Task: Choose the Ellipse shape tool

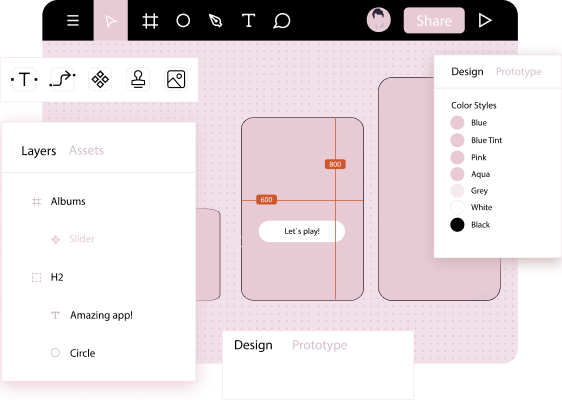Action: [183, 20]
